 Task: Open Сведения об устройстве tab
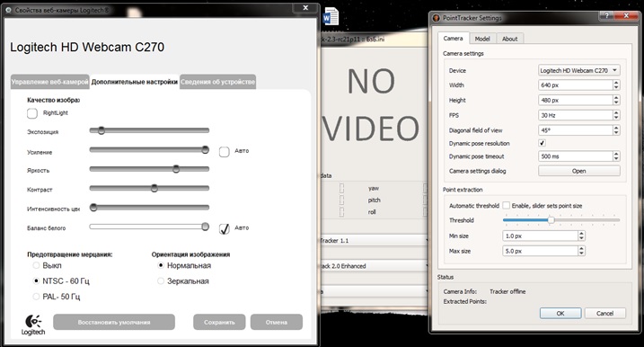217,82
